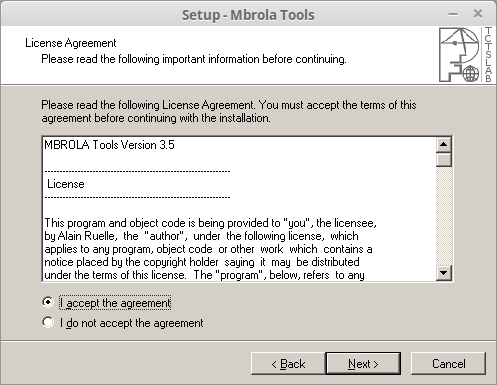Close the Mbrola Tools setup window
The width and height of the screenshot is (497, 385).
pyautogui.click(x=478, y=14)
